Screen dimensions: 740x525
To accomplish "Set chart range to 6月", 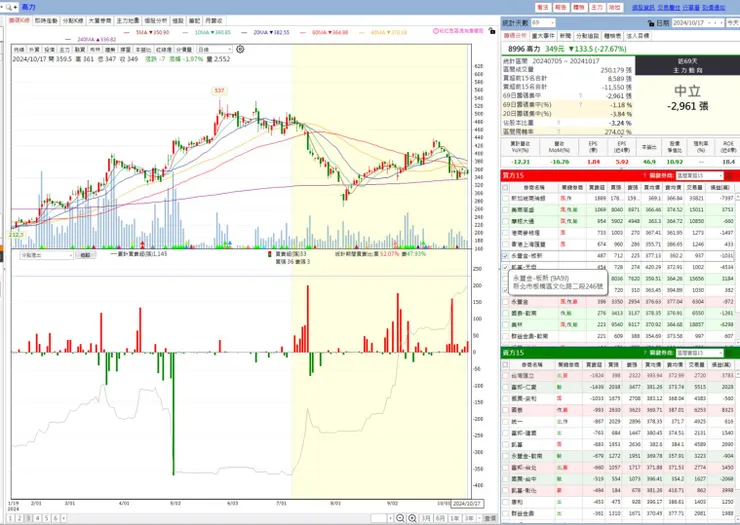I will tap(440, 518).
